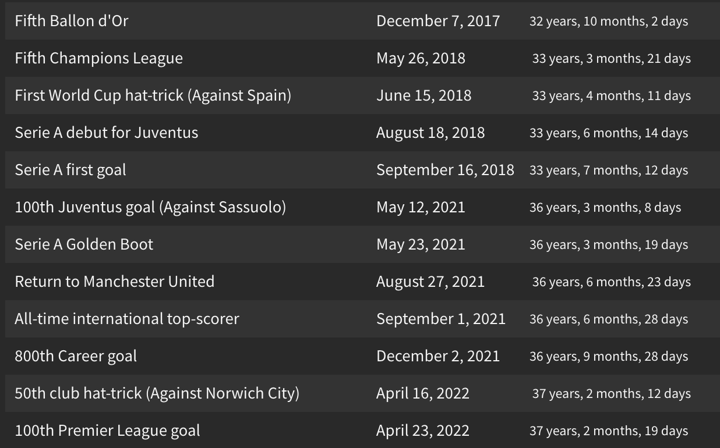Click "Return to Manchester United" milestone

pos(114,281)
